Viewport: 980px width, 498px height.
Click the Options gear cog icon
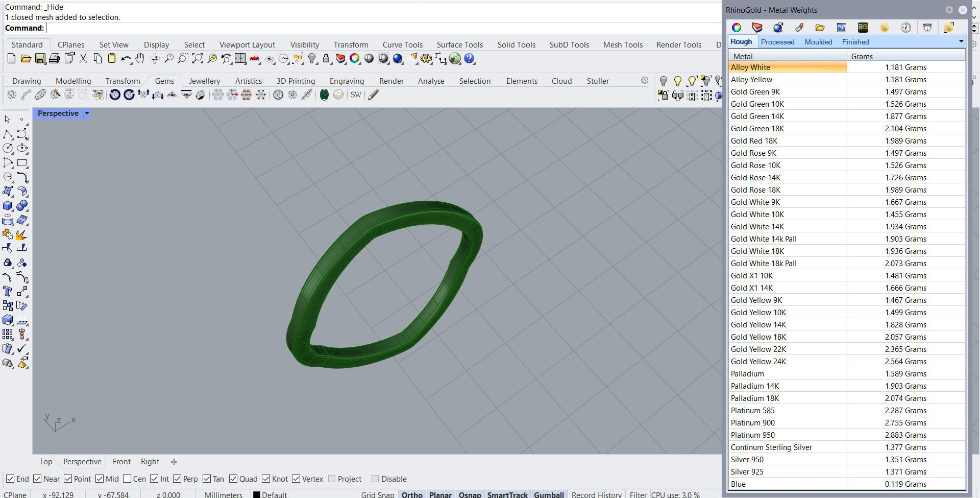pyautogui.click(x=426, y=59)
